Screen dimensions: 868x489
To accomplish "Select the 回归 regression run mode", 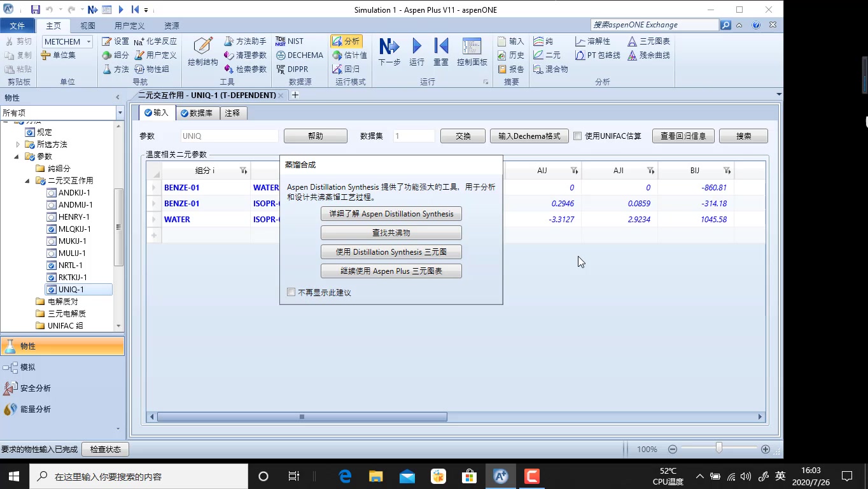I will tap(346, 69).
